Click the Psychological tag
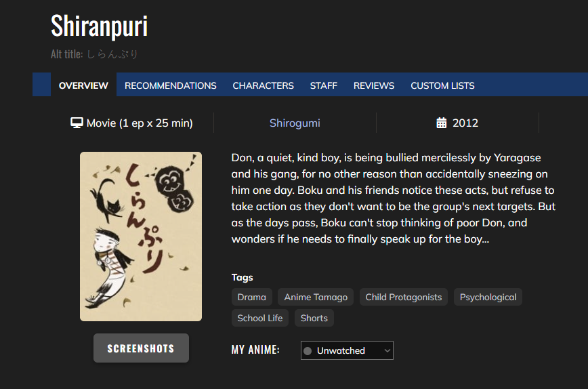This screenshot has width=588, height=389. tap(488, 297)
